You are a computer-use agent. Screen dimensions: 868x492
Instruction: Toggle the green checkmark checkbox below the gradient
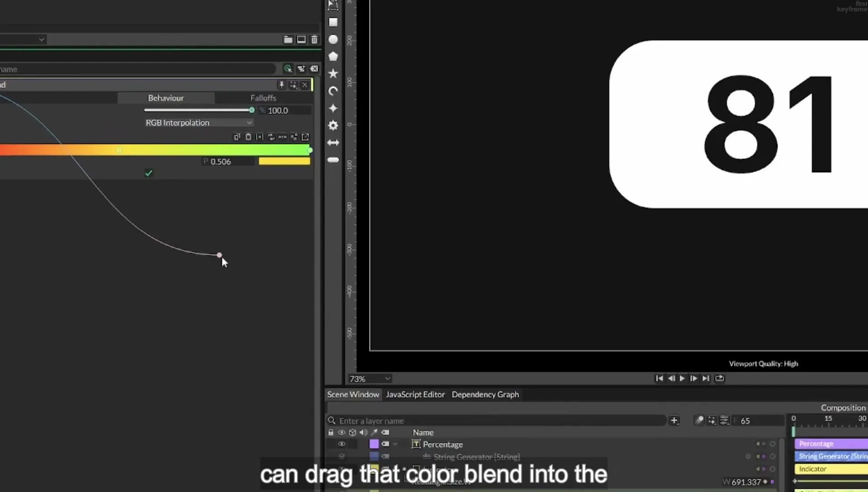point(149,173)
